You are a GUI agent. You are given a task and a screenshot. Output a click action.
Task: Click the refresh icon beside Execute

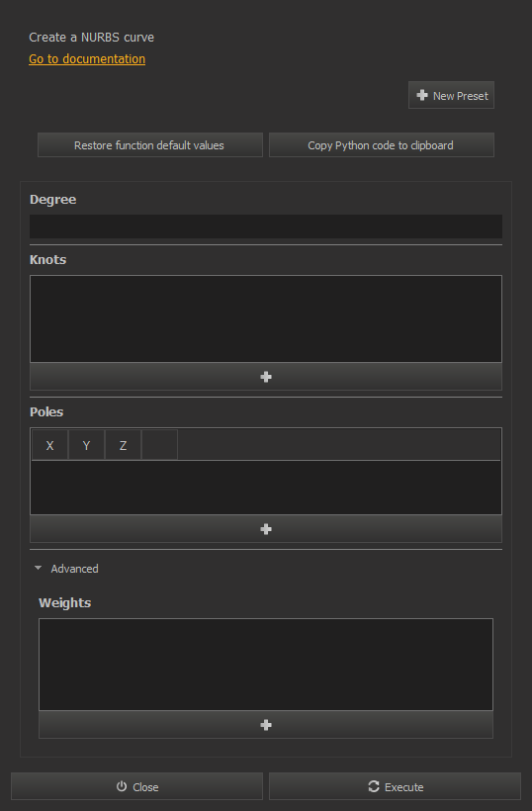point(373,786)
